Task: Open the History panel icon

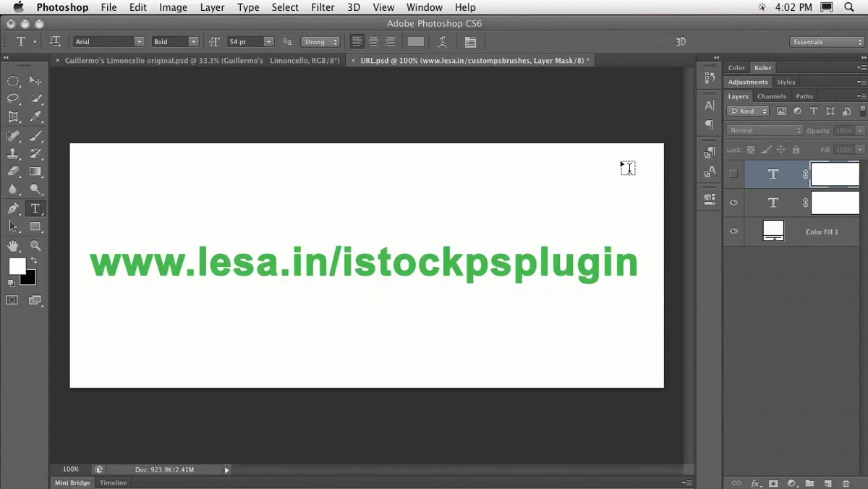Action: pos(710,76)
